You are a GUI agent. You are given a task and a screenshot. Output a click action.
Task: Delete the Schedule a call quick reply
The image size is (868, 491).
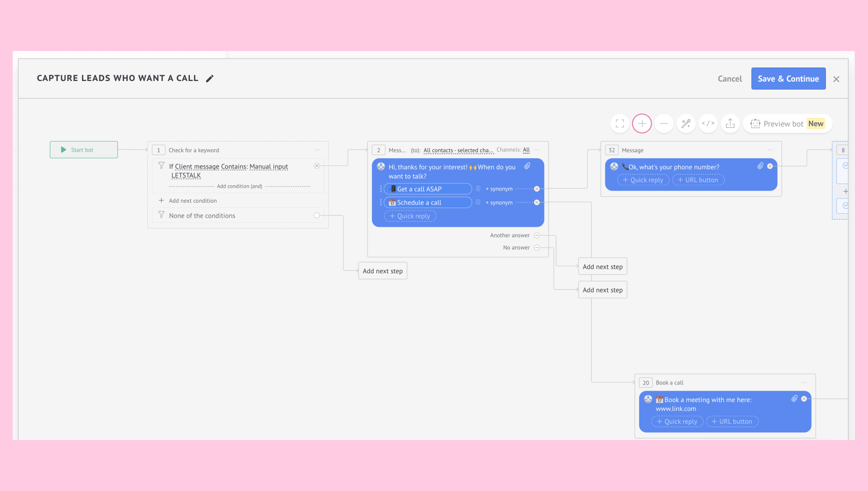point(478,202)
